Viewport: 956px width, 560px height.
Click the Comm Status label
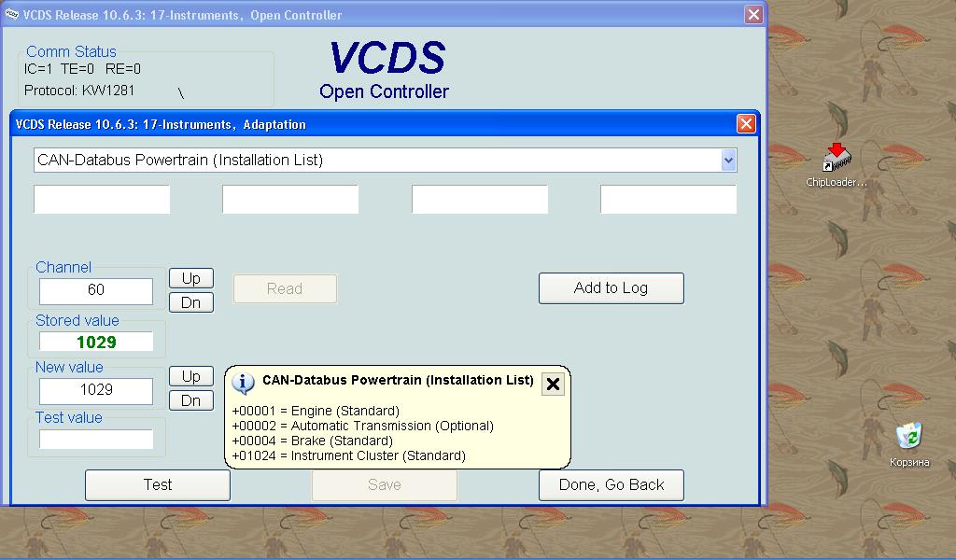(71, 51)
